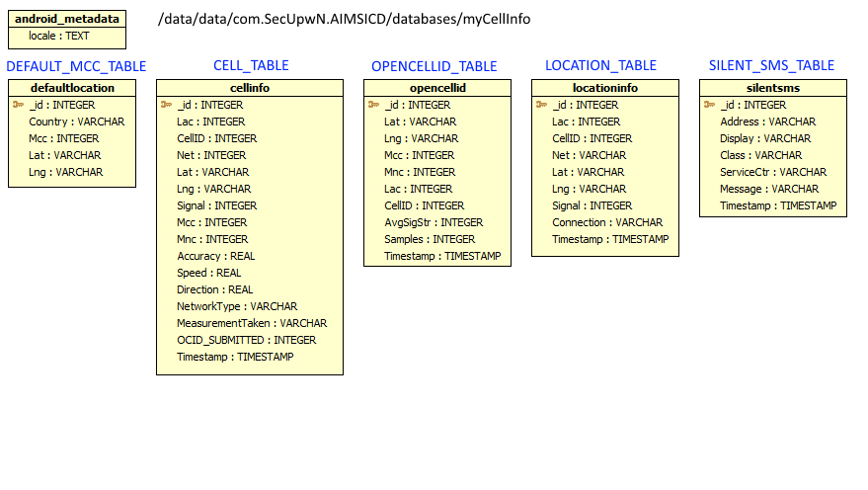Select 'ServiceCtr : VARCHAR' field

(773, 172)
